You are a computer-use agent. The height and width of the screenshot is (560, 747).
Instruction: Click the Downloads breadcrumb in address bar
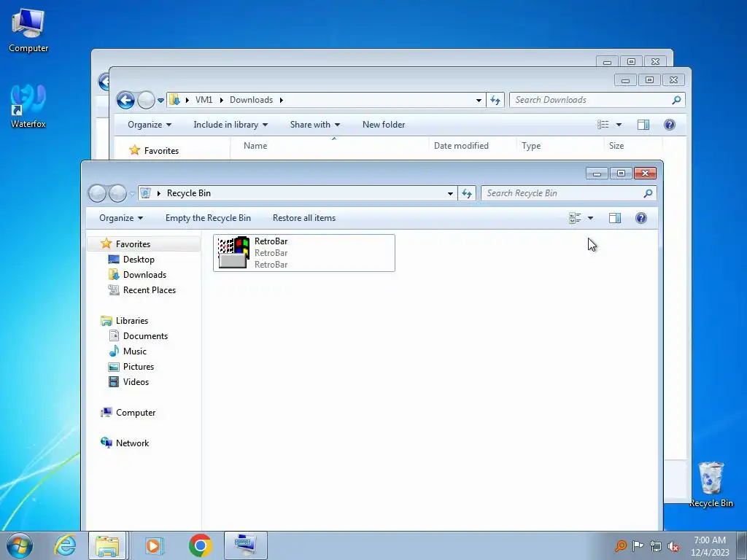(251, 100)
